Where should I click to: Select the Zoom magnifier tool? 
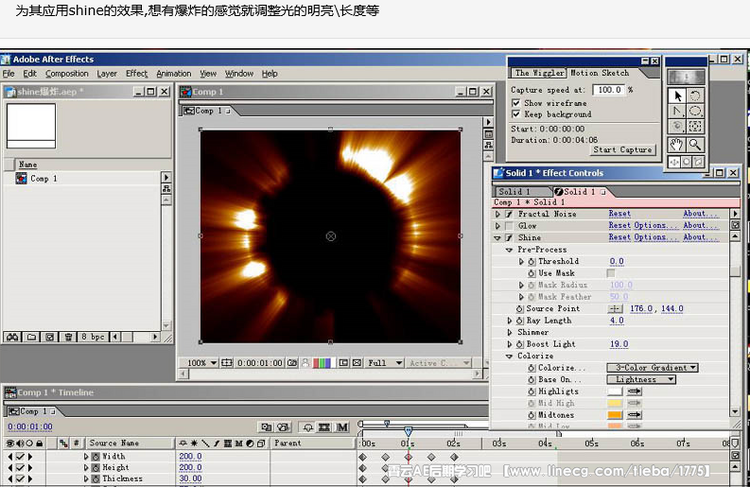695,144
